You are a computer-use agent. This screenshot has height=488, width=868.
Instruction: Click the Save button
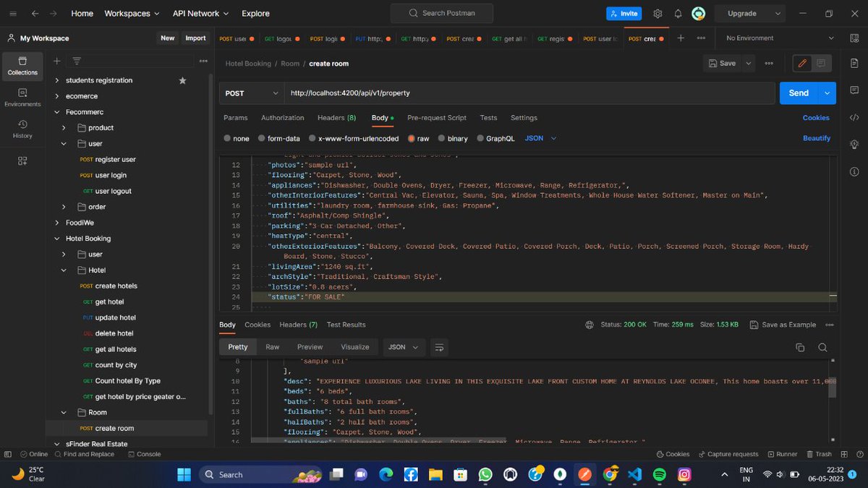722,64
